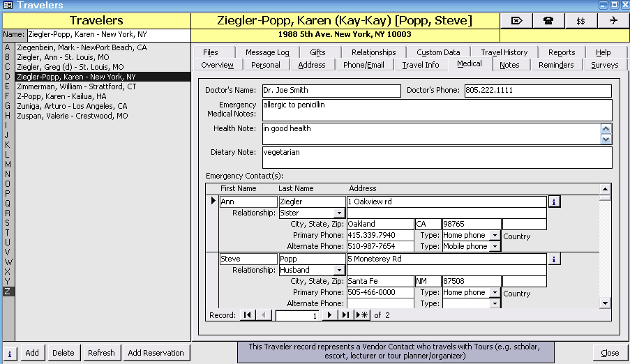Screen dimensions: 630x364
Task: Click the telephone icon button
Action: click(548, 21)
